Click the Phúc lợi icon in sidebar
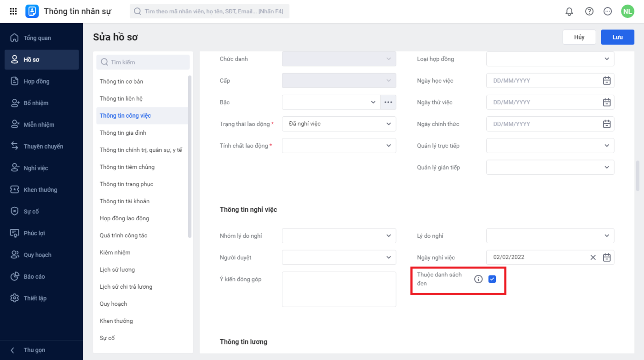This screenshot has width=644, height=360. [x=15, y=233]
